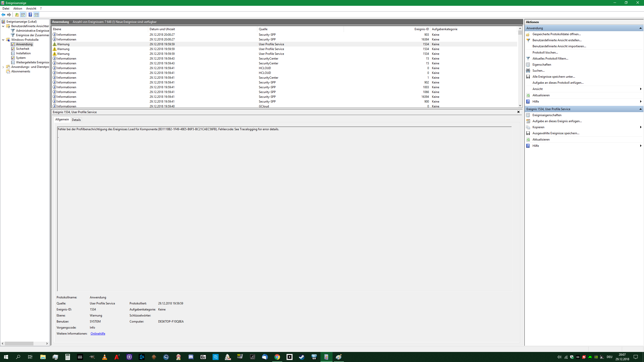Close the event preview pane
This screenshot has width=644, height=362.
pos(518,112)
